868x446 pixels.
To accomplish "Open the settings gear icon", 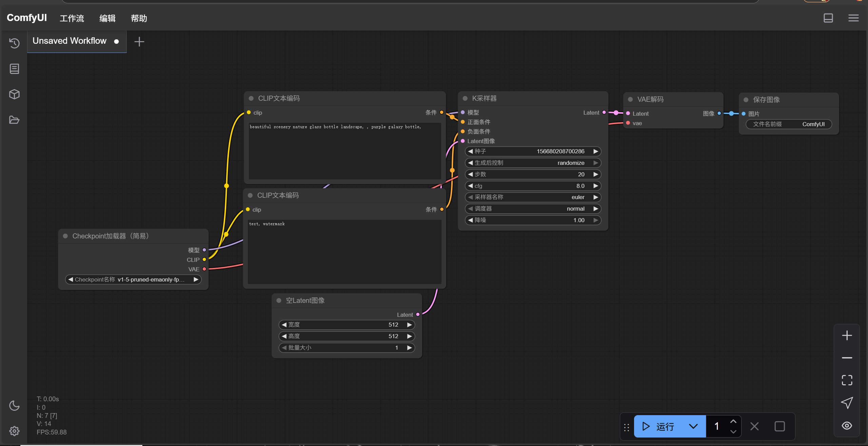I will [14, 431].
